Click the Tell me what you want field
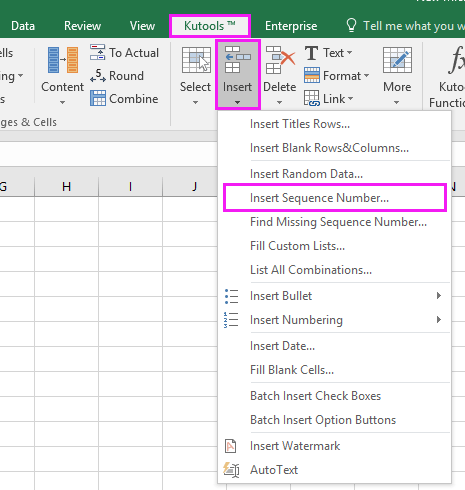 point(414,26)
